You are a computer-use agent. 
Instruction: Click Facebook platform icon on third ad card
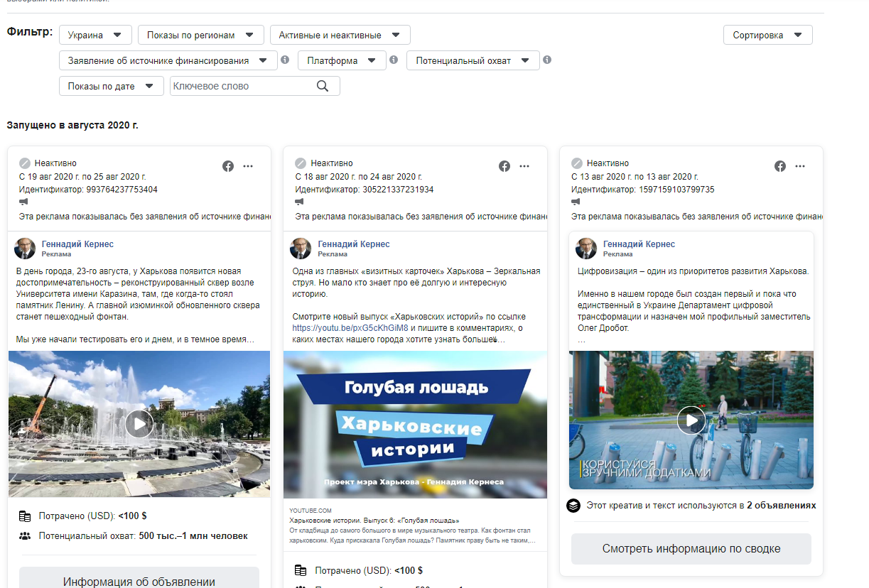(780, 166)
